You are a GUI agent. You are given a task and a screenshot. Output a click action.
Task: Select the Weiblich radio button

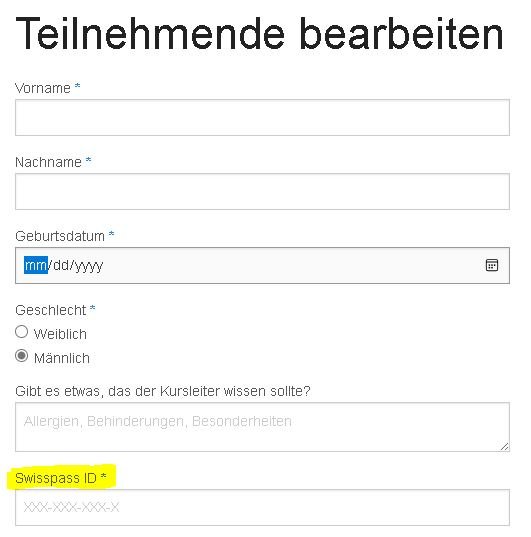point(22,332)
